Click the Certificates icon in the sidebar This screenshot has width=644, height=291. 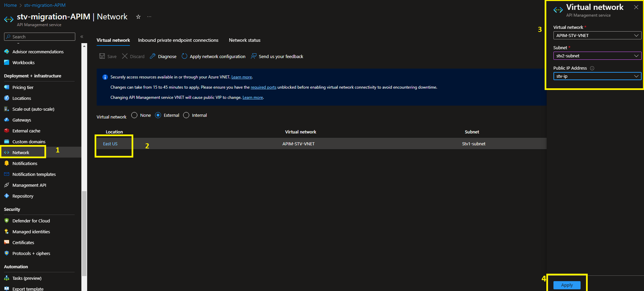pos(6,242)
